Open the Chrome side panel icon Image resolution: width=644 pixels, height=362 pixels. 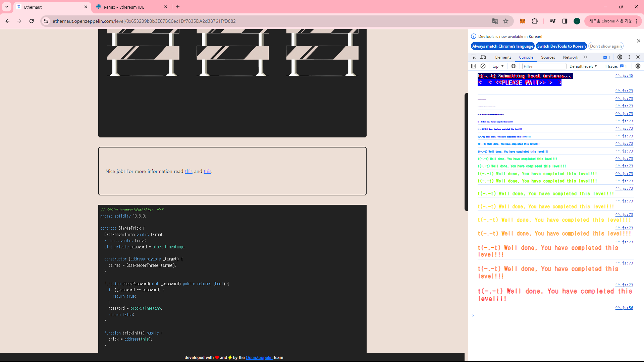565,21
